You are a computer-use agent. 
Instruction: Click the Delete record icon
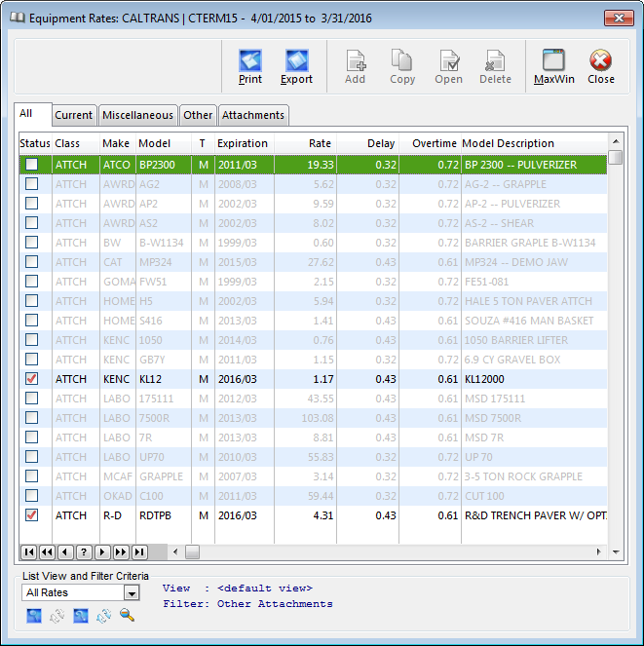point(495,60)
